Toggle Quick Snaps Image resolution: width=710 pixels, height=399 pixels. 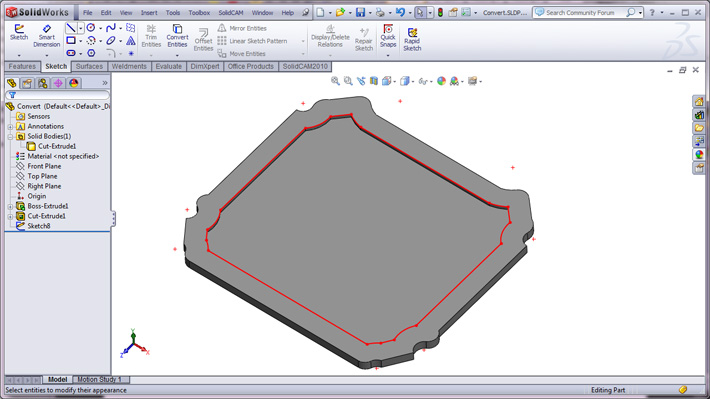388,36
